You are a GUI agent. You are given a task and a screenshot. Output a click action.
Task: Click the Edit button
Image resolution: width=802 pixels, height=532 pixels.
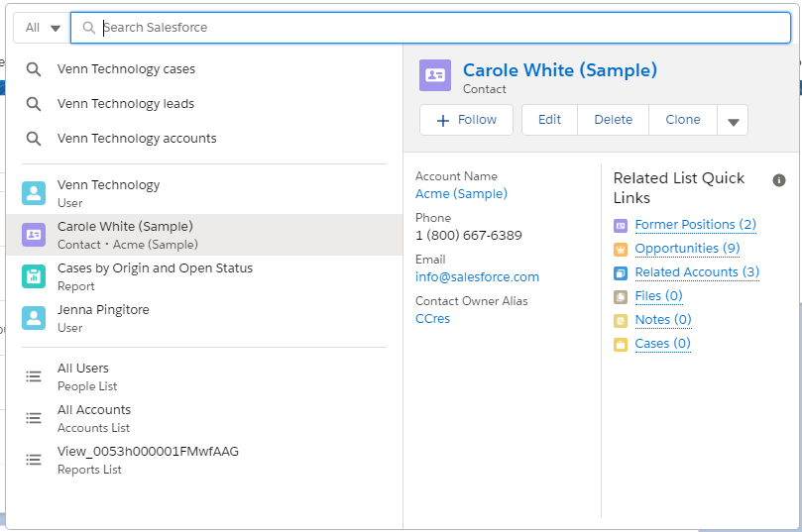(550, 120)
